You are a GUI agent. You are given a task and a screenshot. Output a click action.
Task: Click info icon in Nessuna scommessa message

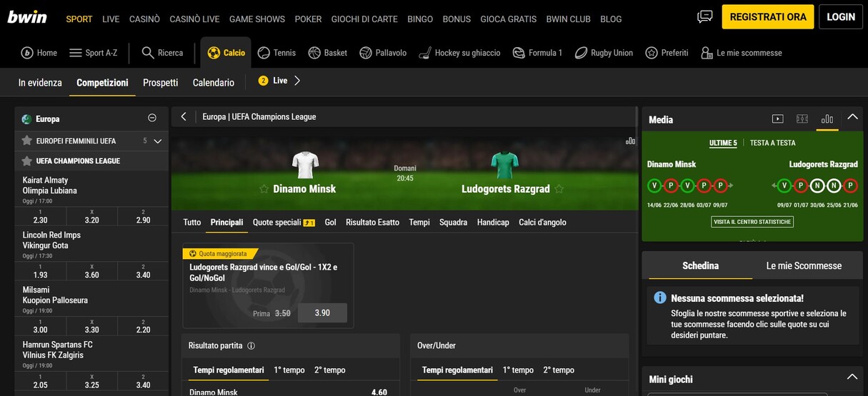tap(660, 298)
